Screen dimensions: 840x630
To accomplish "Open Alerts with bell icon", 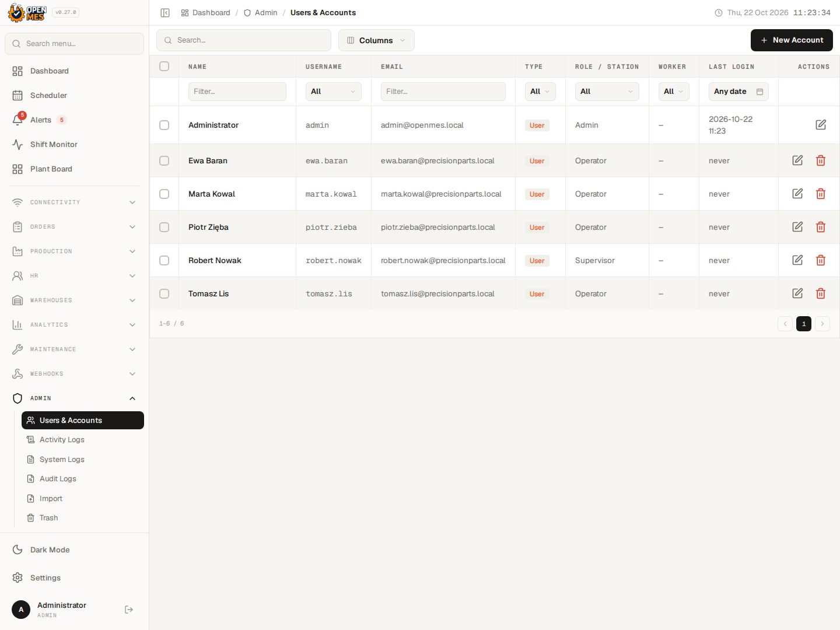I will click(74, 120).
